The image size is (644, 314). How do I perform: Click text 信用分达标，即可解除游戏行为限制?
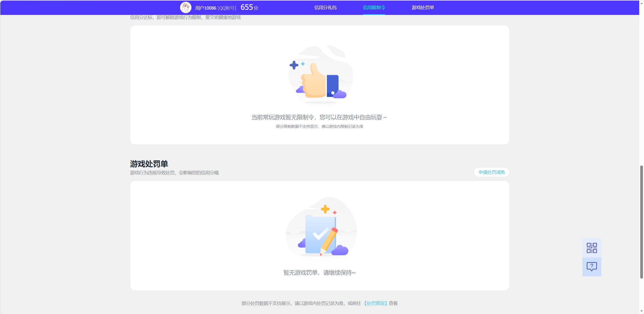(x=166, y=17)
